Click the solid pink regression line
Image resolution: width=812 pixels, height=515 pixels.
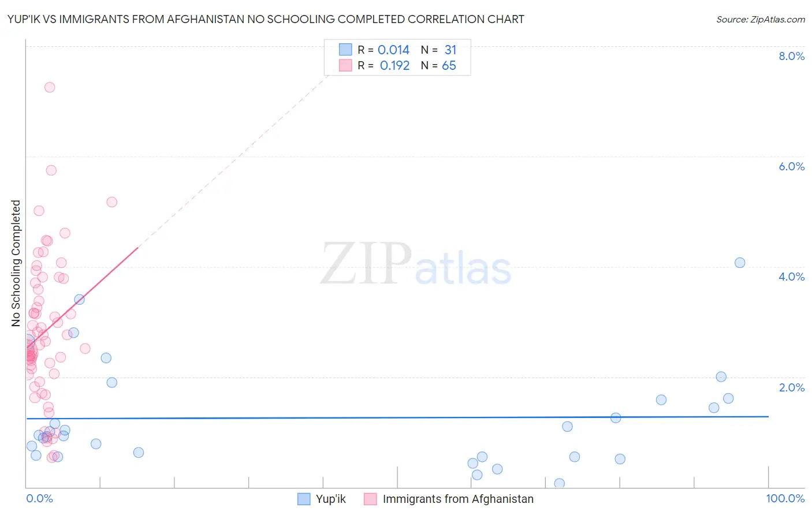(82, 297)
